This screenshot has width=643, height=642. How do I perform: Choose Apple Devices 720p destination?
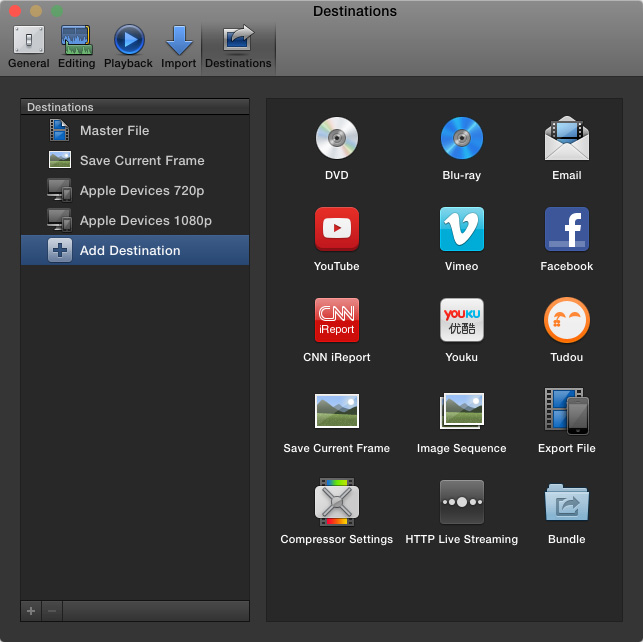(135, 190)
